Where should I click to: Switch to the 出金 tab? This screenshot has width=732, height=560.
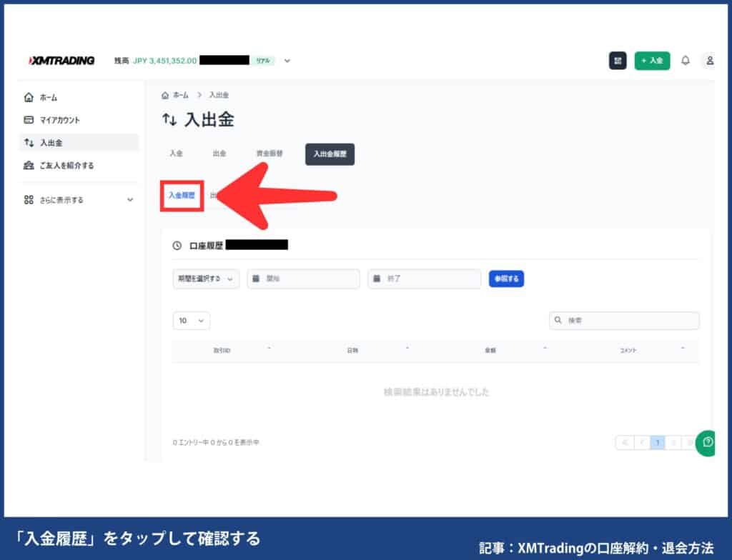(219, 154)
